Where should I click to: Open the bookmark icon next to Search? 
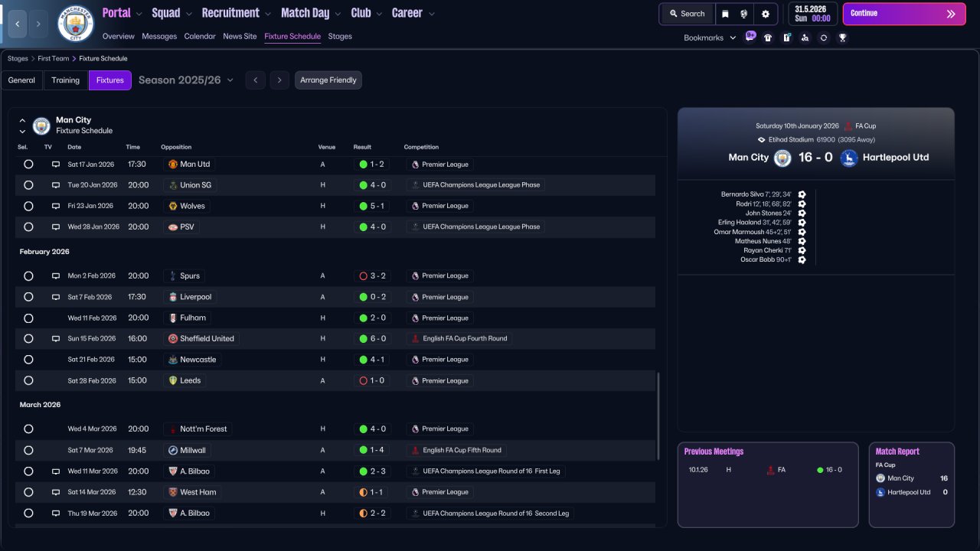[725, 14]
